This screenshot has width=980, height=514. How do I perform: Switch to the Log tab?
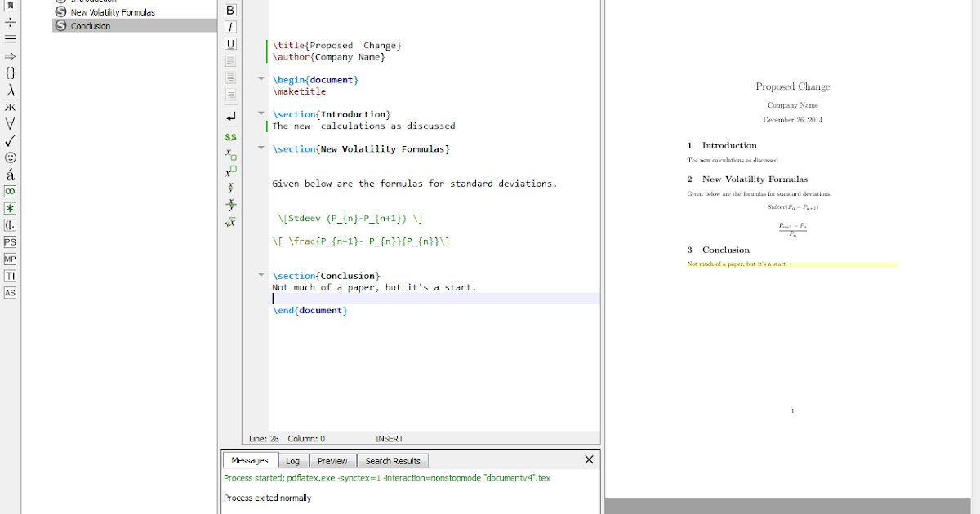(x=292, y=460)
